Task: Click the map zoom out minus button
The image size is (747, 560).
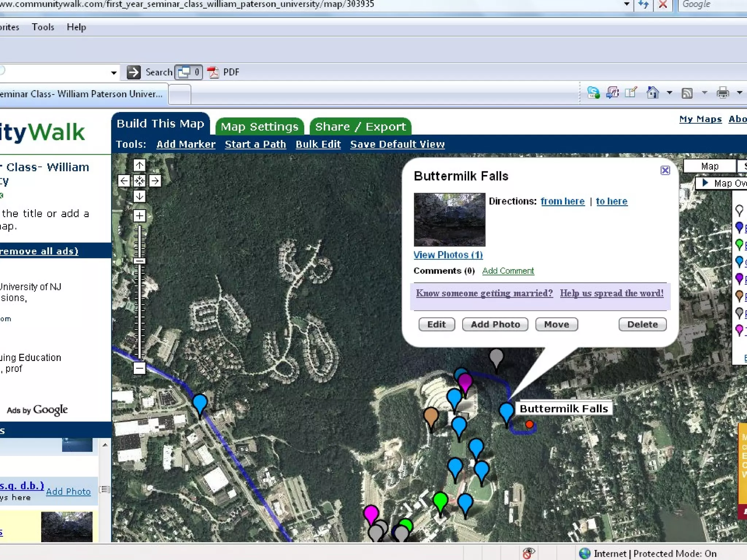Action: [x=139, y=368]
